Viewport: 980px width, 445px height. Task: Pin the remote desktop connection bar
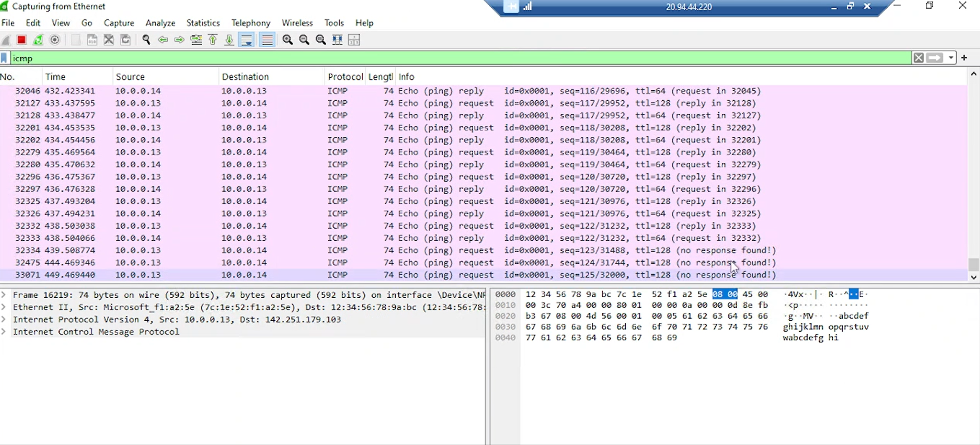click(511, 7)
